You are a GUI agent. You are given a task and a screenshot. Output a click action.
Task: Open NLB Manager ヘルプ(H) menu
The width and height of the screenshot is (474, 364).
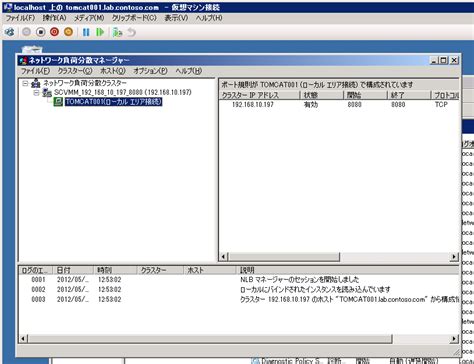[x=189, y=71]
